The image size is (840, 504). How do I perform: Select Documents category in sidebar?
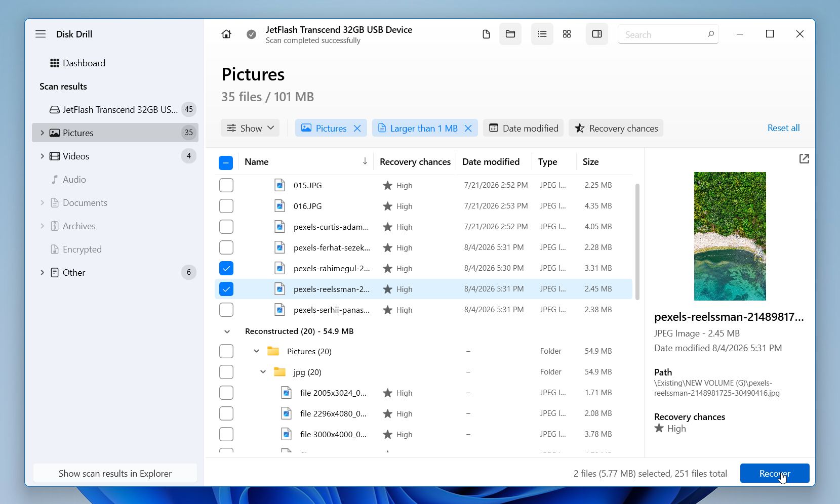coord(85,203)
